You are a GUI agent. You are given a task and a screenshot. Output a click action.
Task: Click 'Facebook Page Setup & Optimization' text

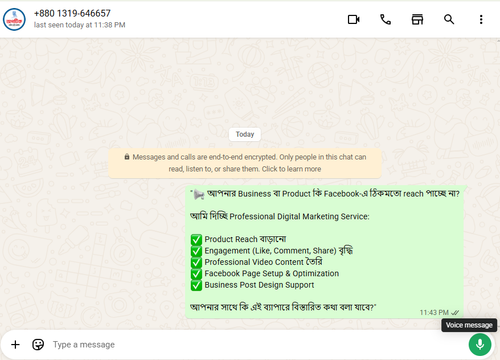click(x=272, y=273)
